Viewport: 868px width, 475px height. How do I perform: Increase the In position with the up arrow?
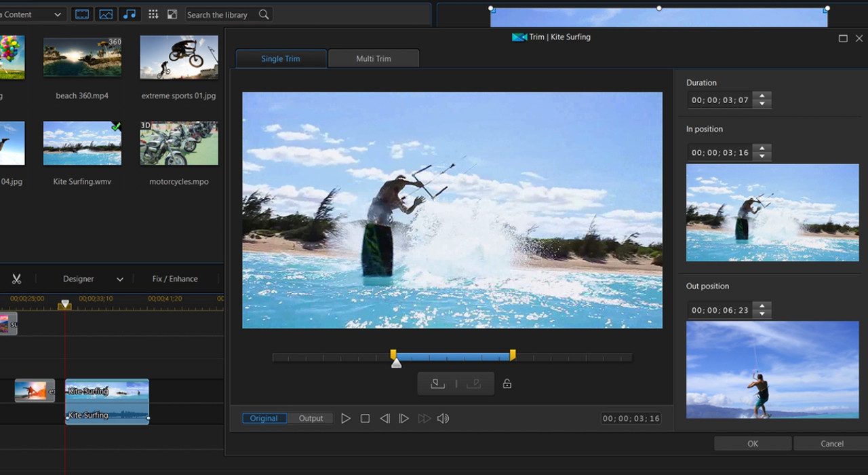(762, 149)
